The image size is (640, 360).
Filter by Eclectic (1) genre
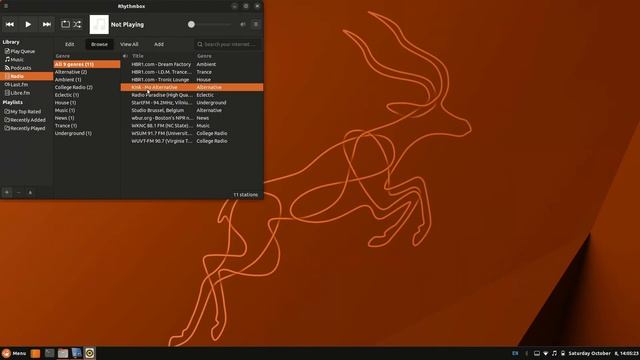[x=87, y=95]
